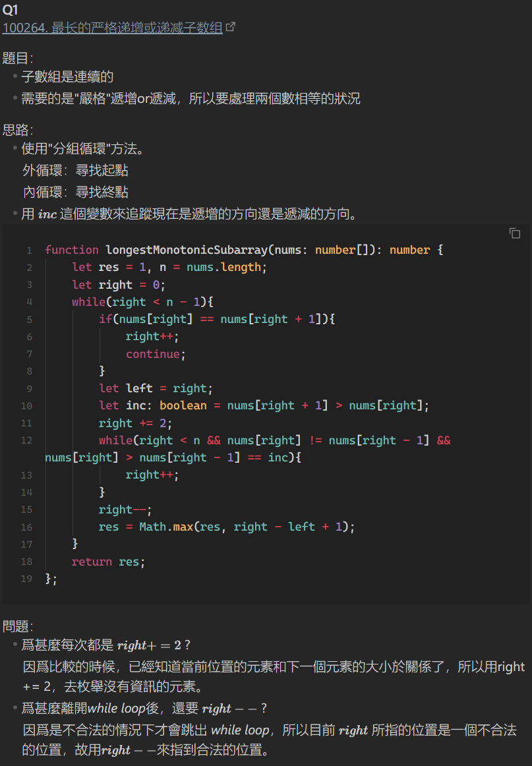Click the Q1 heading
The width and height of the screenshot is (532, 766).
coord(11,10)
